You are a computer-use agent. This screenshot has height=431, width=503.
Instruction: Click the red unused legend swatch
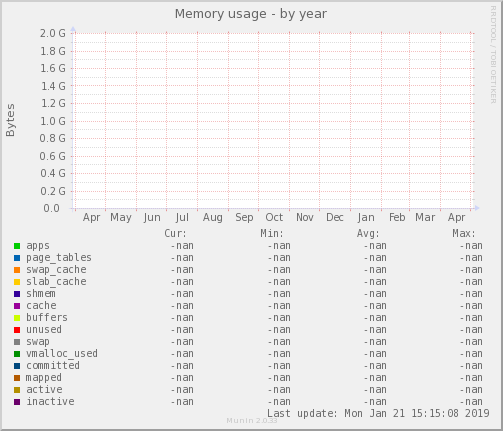pos(17,330)
